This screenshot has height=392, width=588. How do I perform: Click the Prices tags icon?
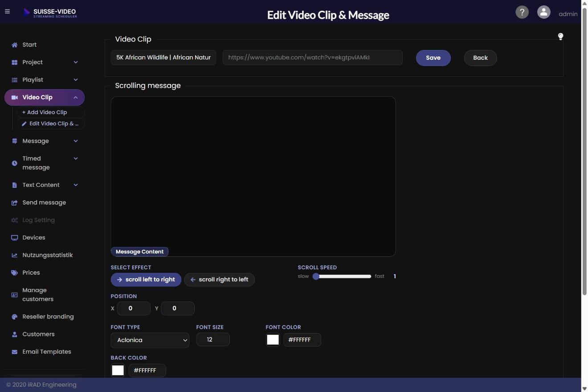pyautogui.click(x=14, y=272)
